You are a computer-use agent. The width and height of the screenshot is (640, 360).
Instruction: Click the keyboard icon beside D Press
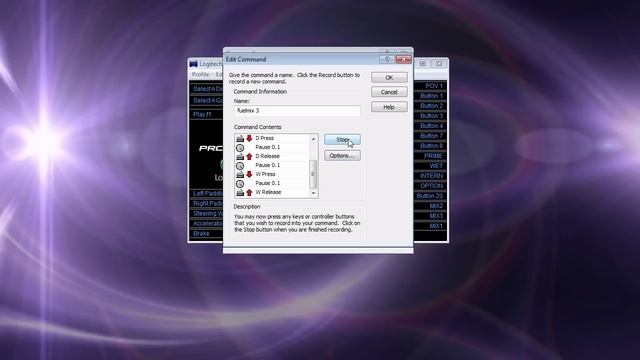240,138
